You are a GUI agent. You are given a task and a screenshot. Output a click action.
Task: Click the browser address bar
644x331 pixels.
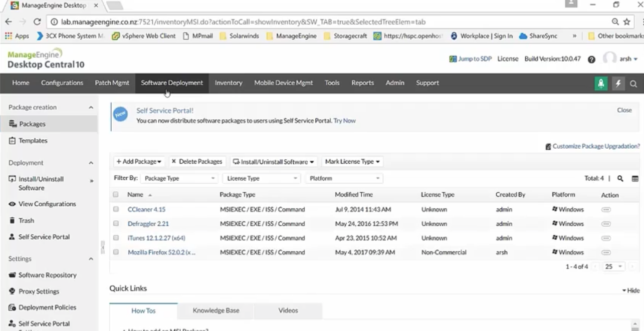click(x=330, y=22)
